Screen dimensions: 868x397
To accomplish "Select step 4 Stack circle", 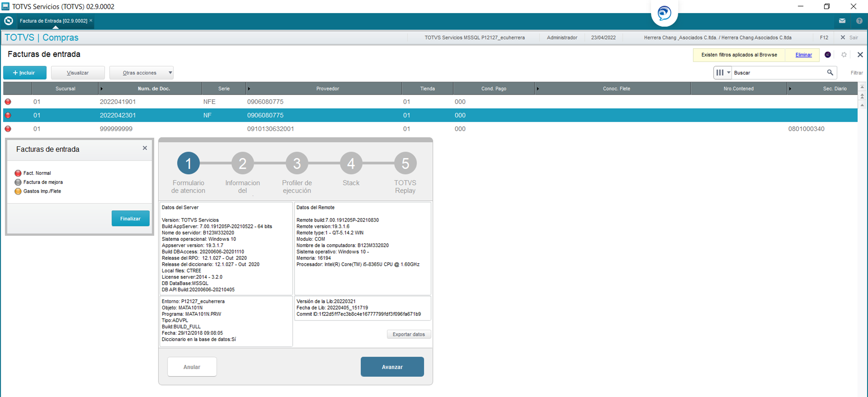I will coord(351,163).
